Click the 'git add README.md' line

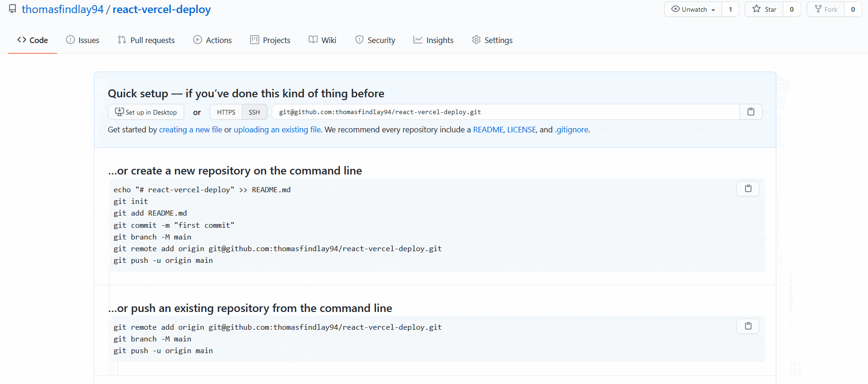(x=150, y=213)
